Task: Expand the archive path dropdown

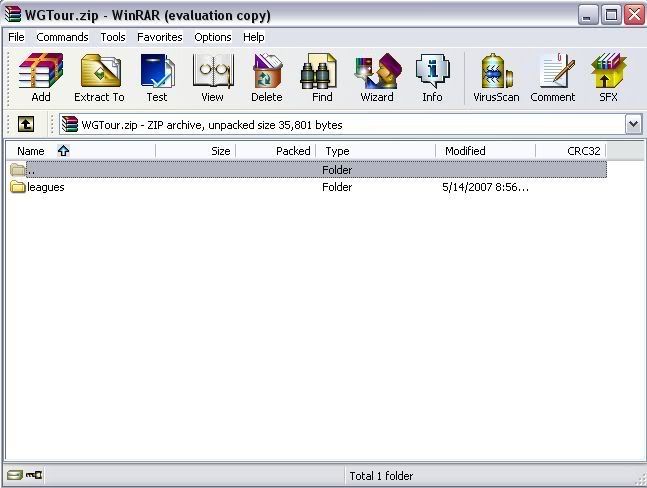Action: pos(633,124)
